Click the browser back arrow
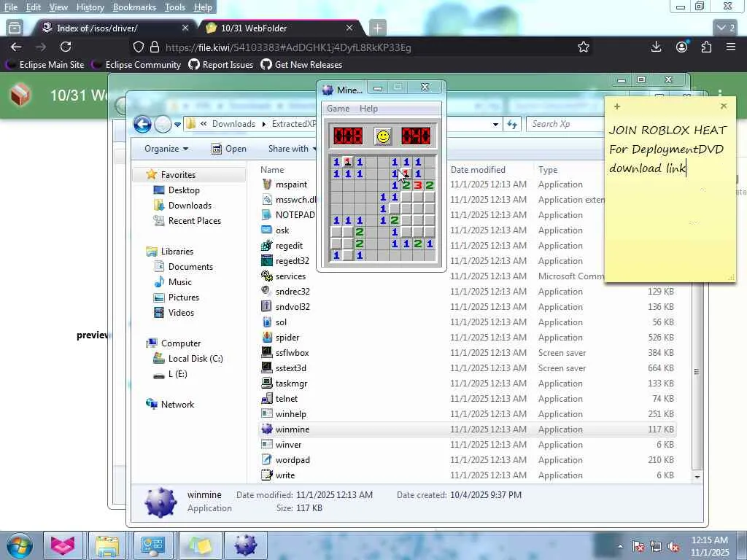The width and height of the screenshot is (747, 560). pyautogui.click(x=16, y=47)
